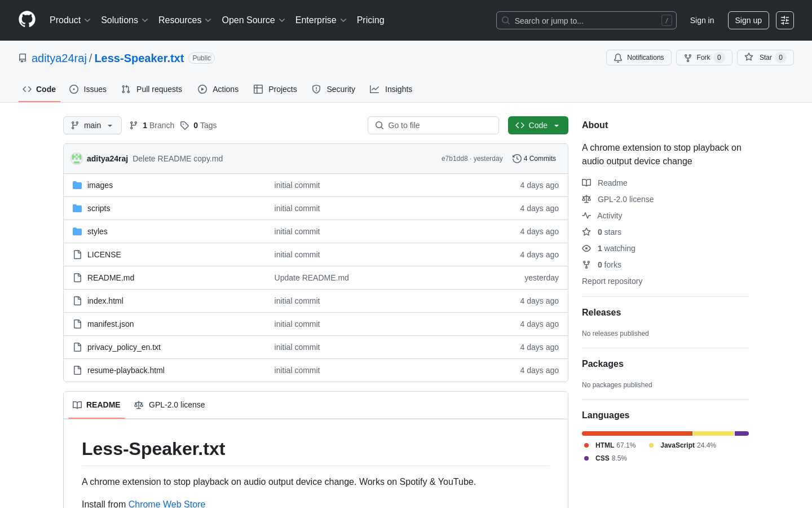Screen dimensions: 812x508
Task: Click the CSS segment of languages bar
Action: pos(742,433)
